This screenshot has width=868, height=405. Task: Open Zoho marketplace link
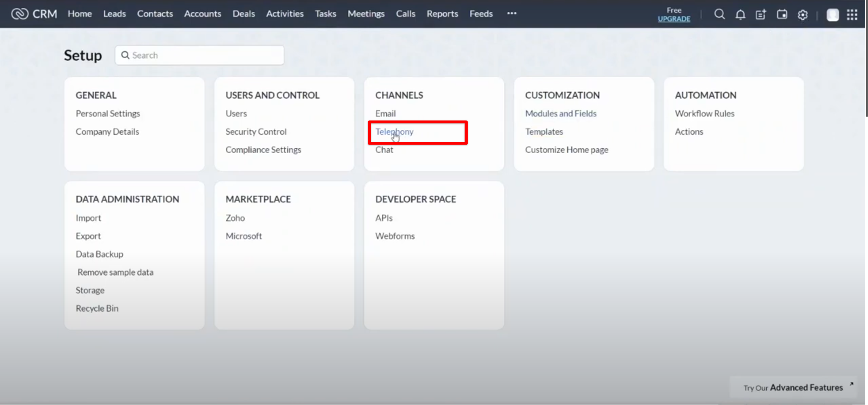pos(235,218)
